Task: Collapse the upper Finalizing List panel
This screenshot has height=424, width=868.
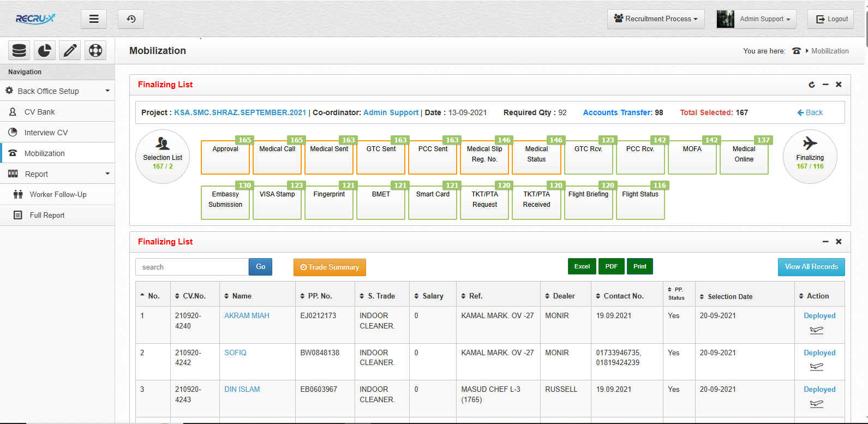Action: coord(825,85)
